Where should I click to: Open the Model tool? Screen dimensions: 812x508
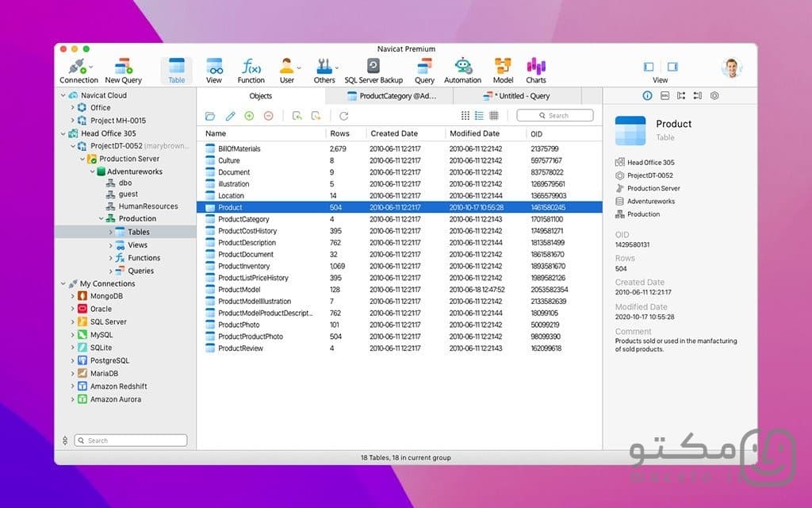(503, 71)
